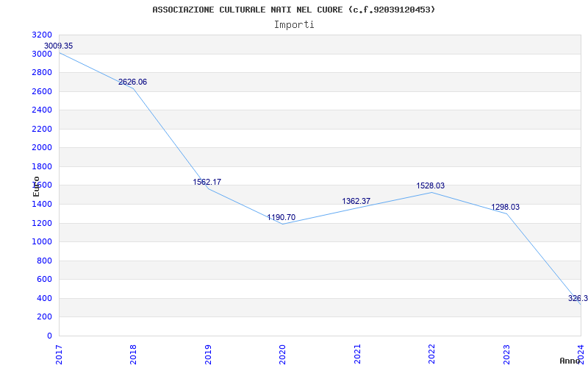Select the data label 1562.17
This screenshot has height=368, width=588.
207,182
